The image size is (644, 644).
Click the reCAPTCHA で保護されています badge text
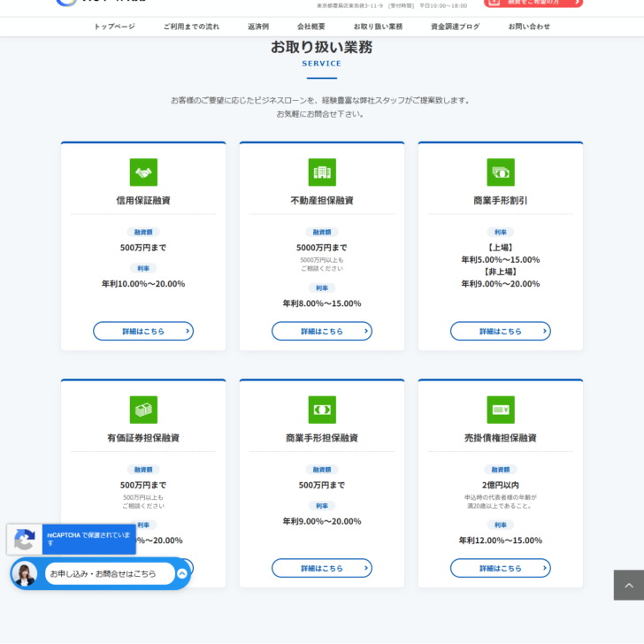[88, 539]
